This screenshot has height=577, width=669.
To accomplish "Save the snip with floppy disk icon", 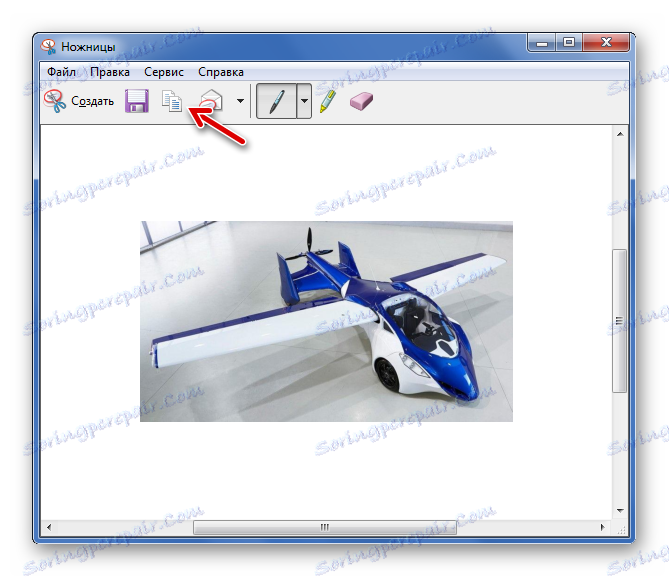I will tap(137, 101).
